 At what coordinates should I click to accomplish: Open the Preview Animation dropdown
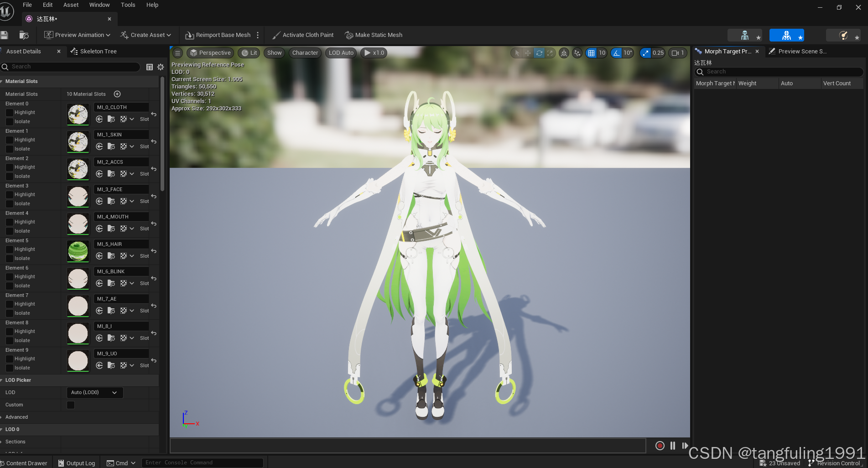click(77, 35)
